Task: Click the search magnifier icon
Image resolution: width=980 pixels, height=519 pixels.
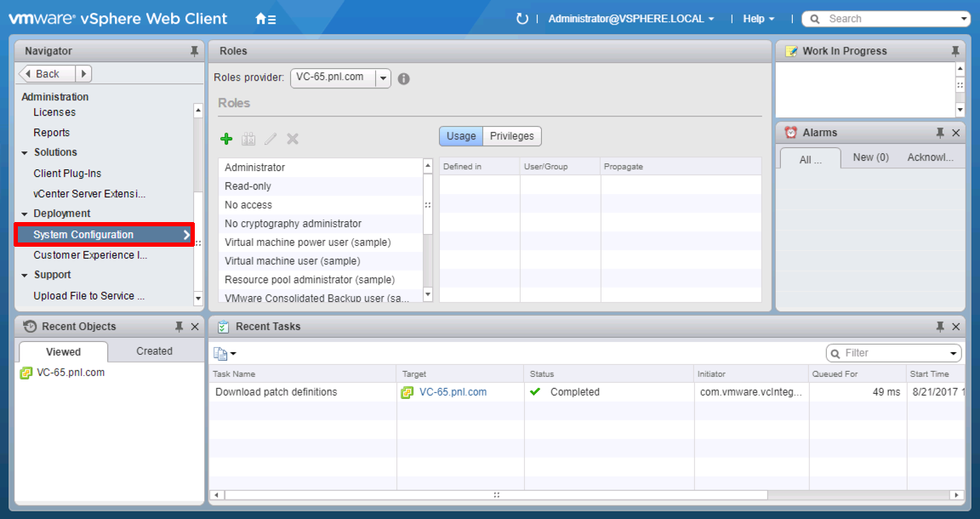Action: [815, 19]
